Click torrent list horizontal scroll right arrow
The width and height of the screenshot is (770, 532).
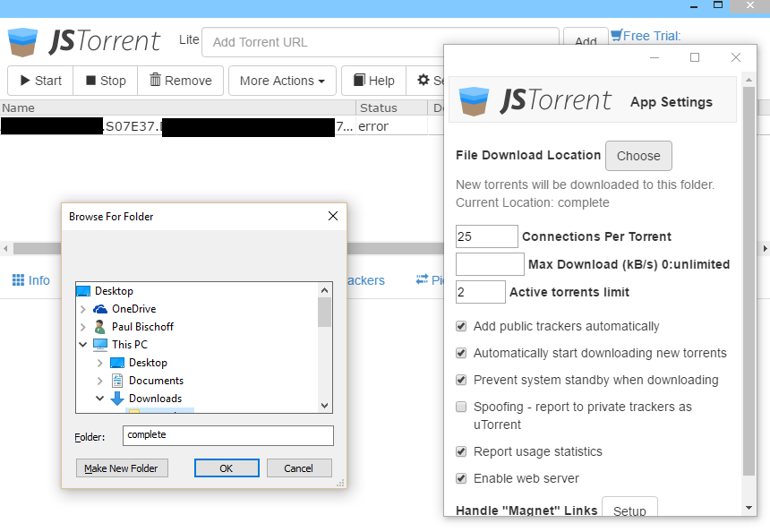pos(765,249)
